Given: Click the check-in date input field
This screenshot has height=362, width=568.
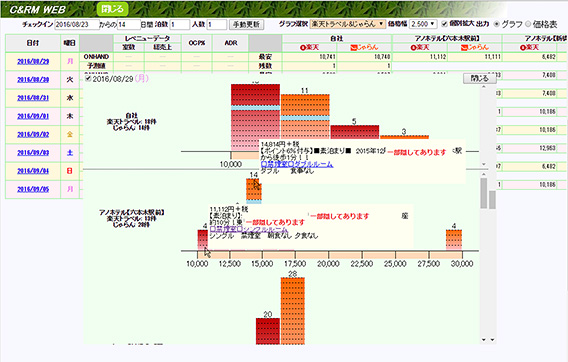Looking at the screenshot, I should 76,24.
